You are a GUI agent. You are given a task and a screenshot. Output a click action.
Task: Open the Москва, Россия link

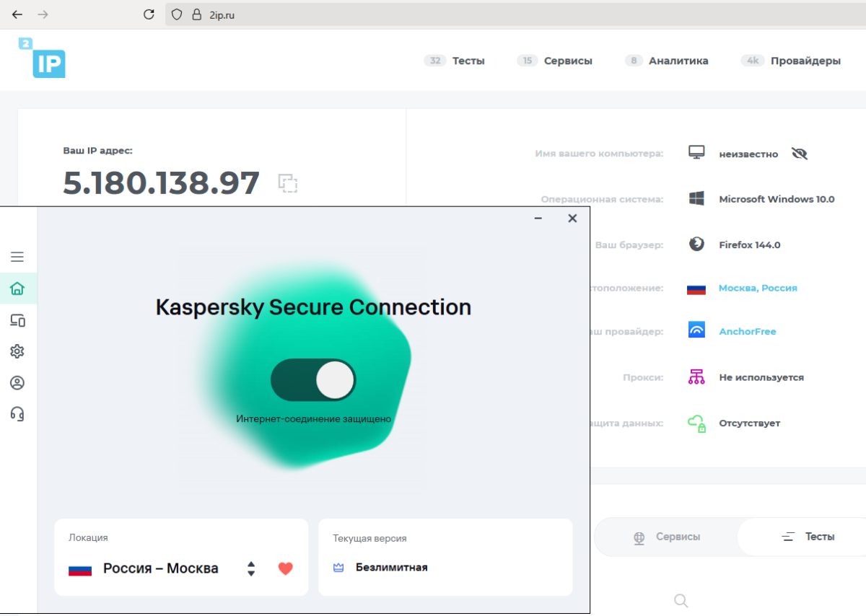758,288
